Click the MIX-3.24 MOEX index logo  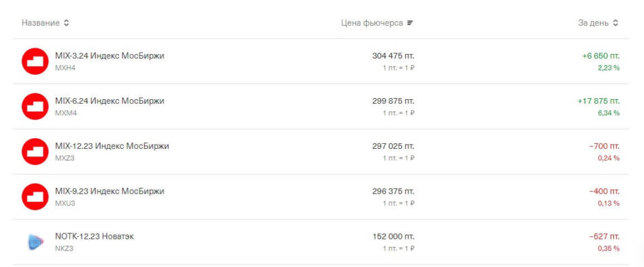point(35,61)
